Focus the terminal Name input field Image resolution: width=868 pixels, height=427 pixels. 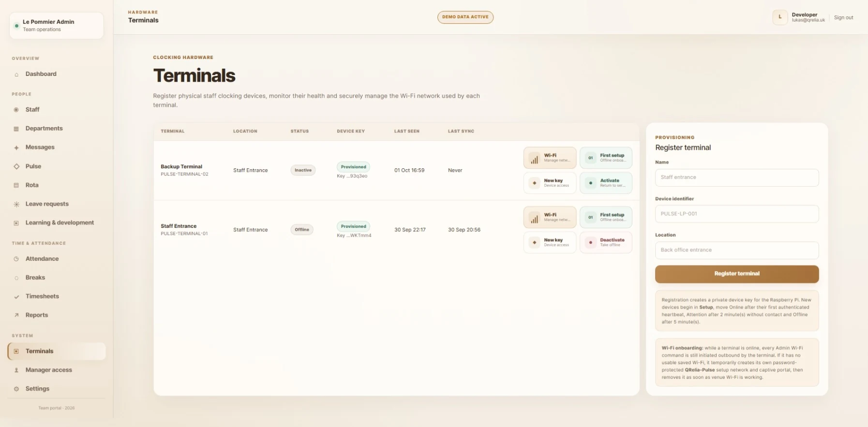737,177
